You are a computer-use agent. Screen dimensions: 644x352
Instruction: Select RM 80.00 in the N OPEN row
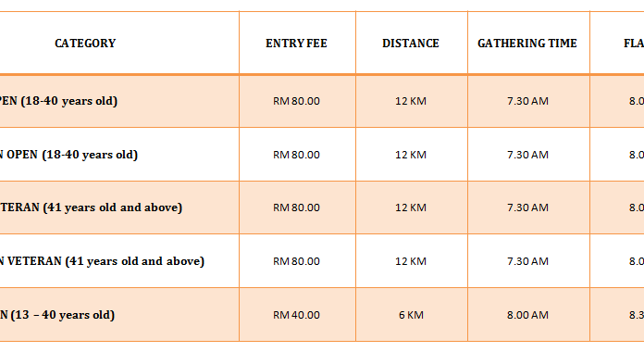pos(297,155)
